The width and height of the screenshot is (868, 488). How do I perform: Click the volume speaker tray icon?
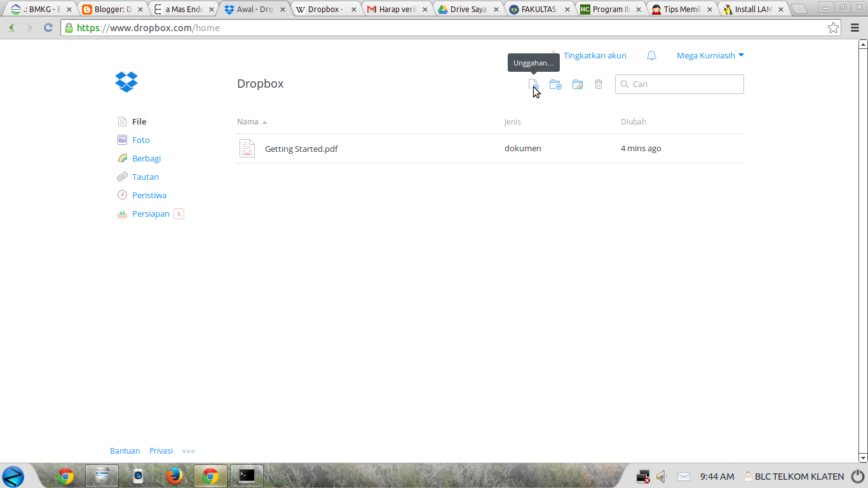pos(661,477)
